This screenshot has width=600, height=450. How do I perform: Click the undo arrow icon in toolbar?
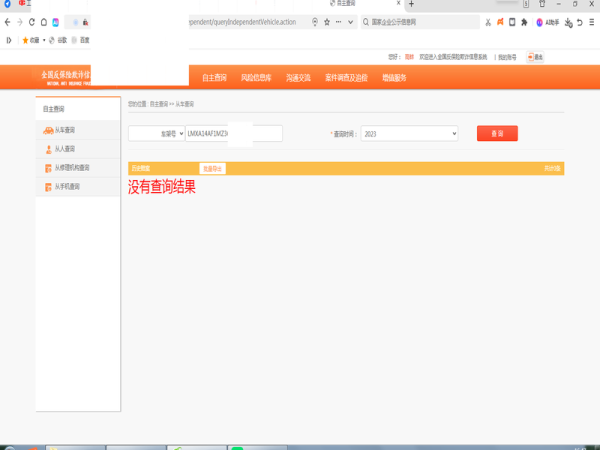coord(580,23)
